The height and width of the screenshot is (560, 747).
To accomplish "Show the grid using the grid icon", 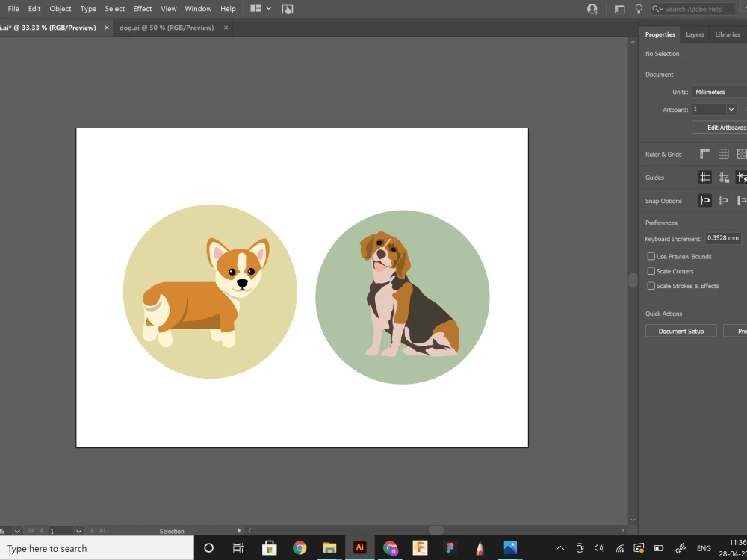I will 724,154.
